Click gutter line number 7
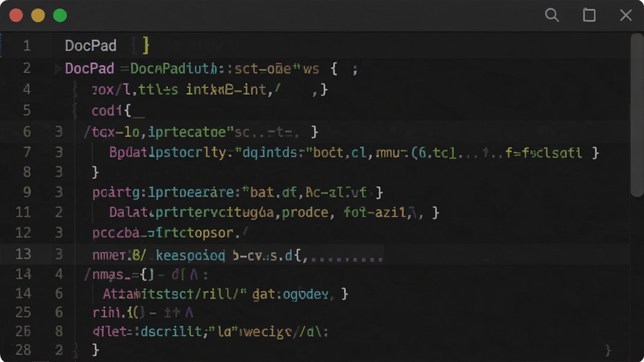The image size is (644, 362). (x=26, y=152)
